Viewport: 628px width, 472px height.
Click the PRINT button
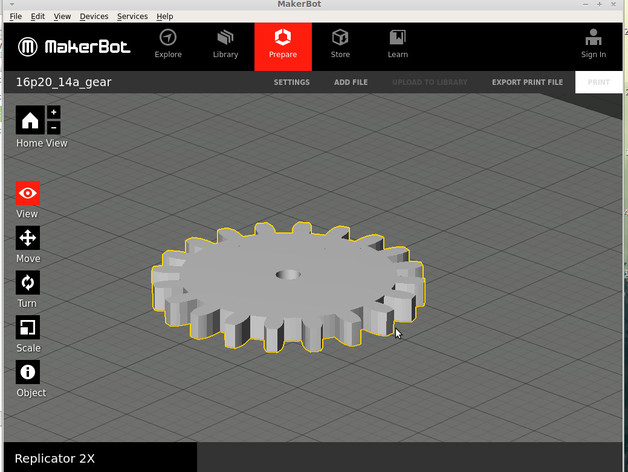(599, 82)
